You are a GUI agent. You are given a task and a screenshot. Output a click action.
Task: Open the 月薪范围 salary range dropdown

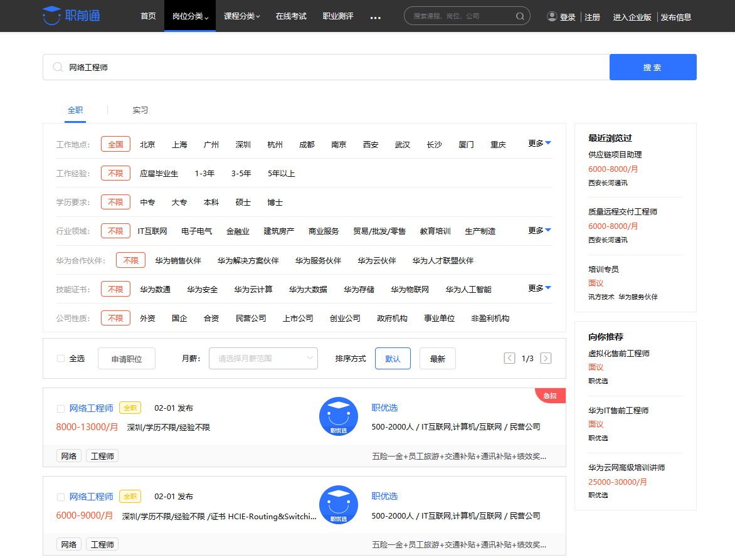pyautogui.click(x=263, y=358)
